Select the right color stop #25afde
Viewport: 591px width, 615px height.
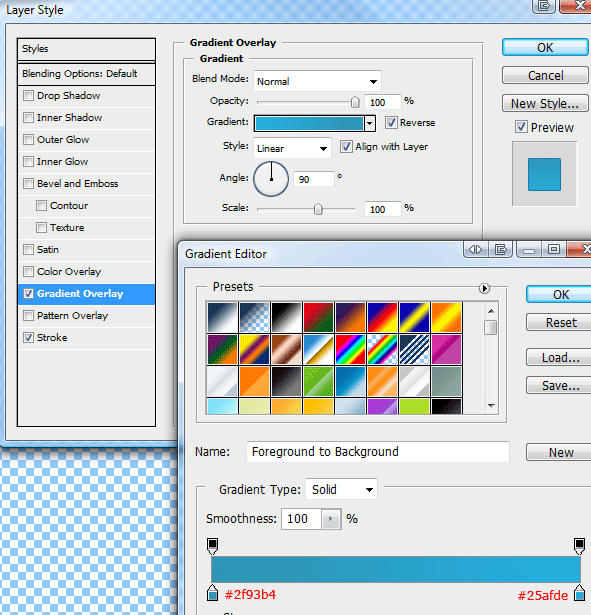pos(579,593)
